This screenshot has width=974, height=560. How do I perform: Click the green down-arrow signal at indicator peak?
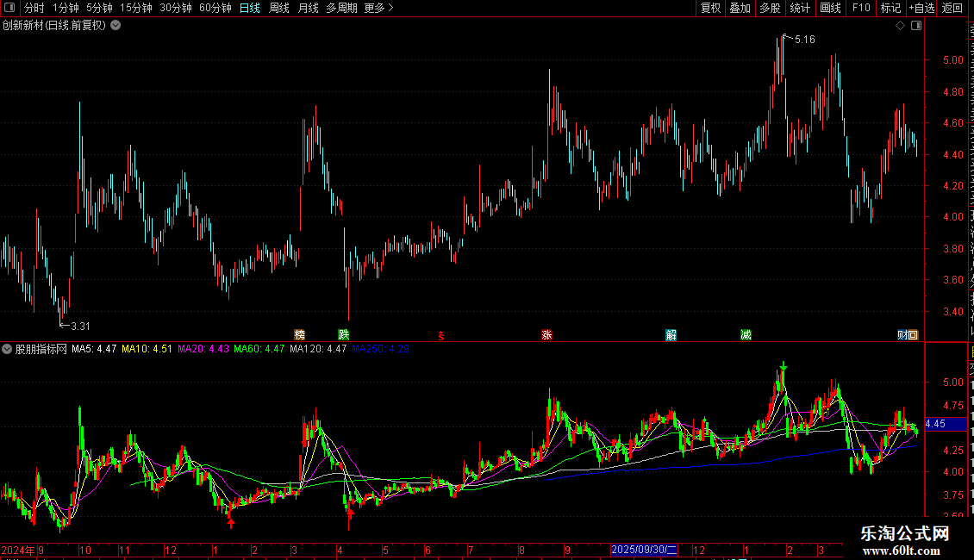[784, 367]
